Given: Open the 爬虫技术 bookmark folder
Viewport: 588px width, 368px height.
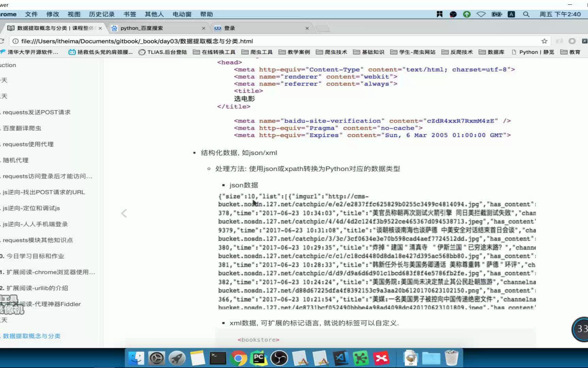Looking at the screenshot, I should click(332, 52).
